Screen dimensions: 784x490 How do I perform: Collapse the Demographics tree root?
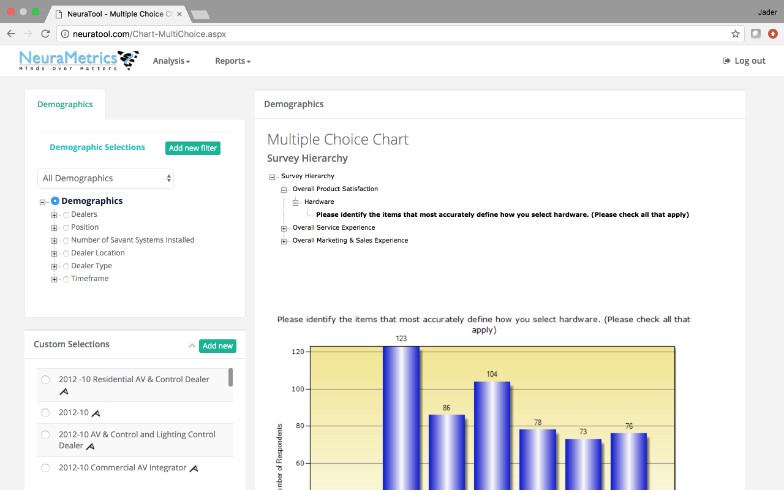tap(42, 202)
